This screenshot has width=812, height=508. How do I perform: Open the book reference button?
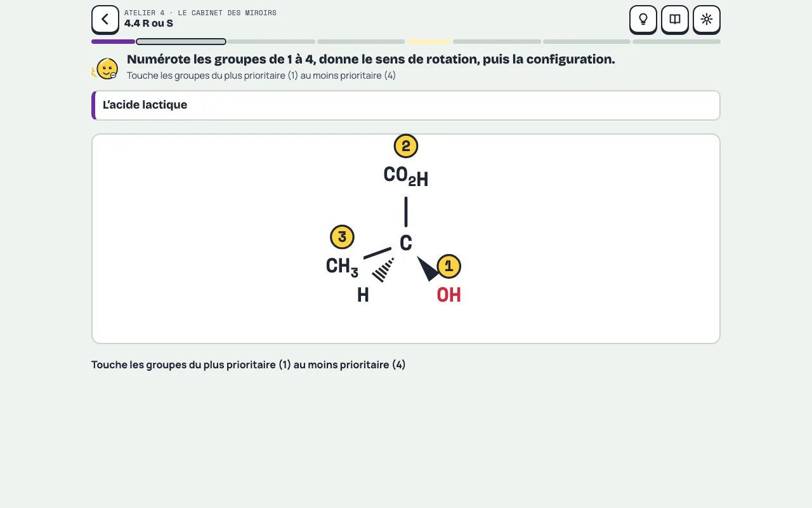coord(675,19)
